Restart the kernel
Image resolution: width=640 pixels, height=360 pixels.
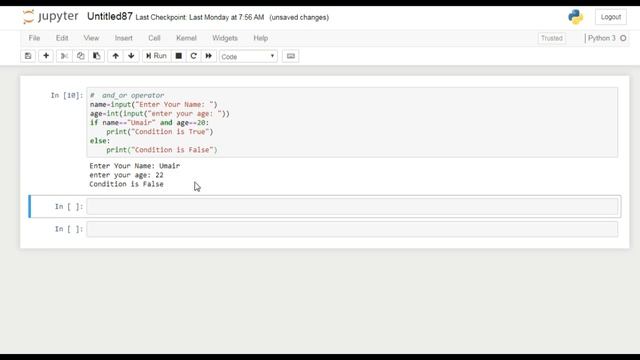pyautogui.click(x=193, y=56)
